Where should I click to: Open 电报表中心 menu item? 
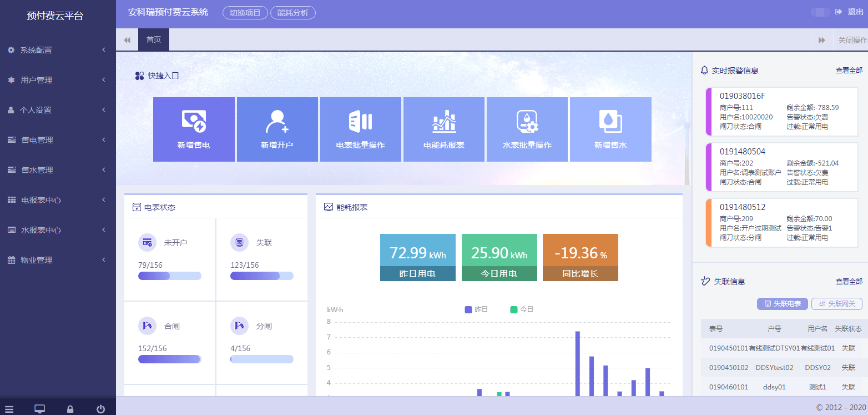58,200
